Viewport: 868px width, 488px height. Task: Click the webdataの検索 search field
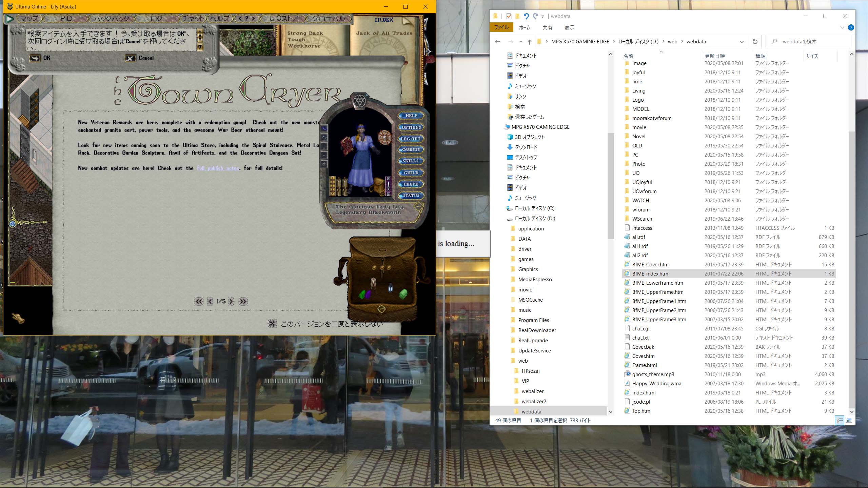[808, 42]
